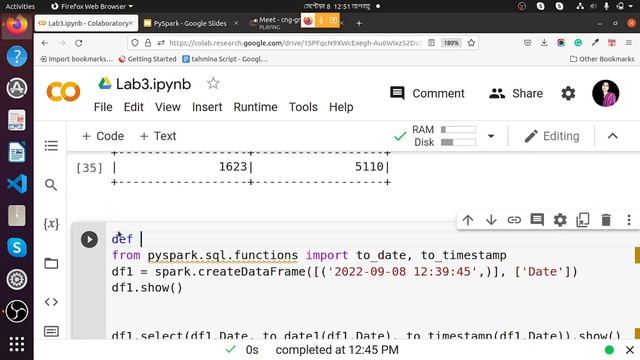
Task: Open the File menu
Action: click(103, 107)
